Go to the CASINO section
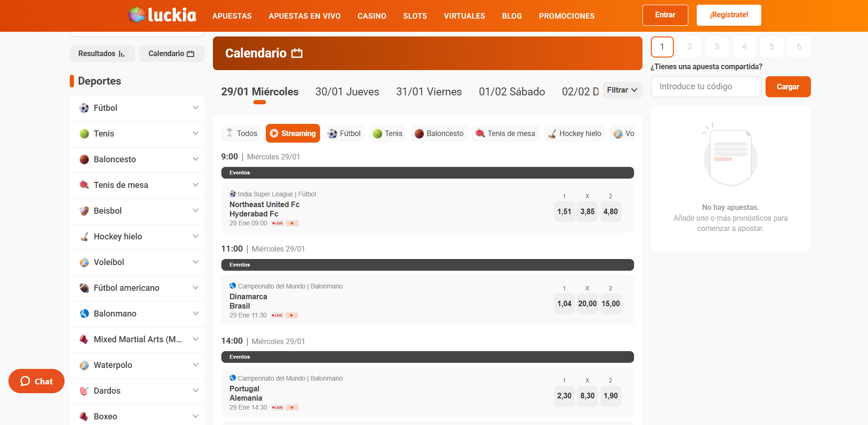The image size is (868, 425). click(372, 16)
